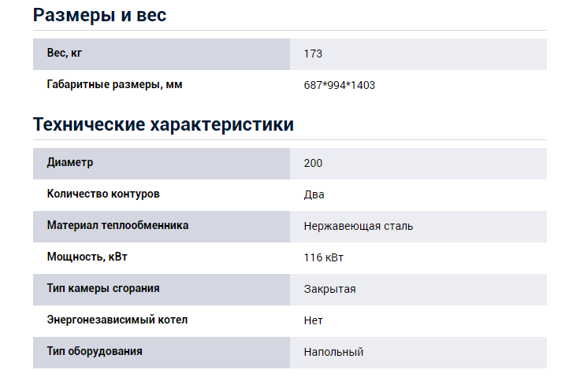Viewport: 580px width, 392px height.
Task: Select the 'Диаметр' row label
Action: point(70,163)
